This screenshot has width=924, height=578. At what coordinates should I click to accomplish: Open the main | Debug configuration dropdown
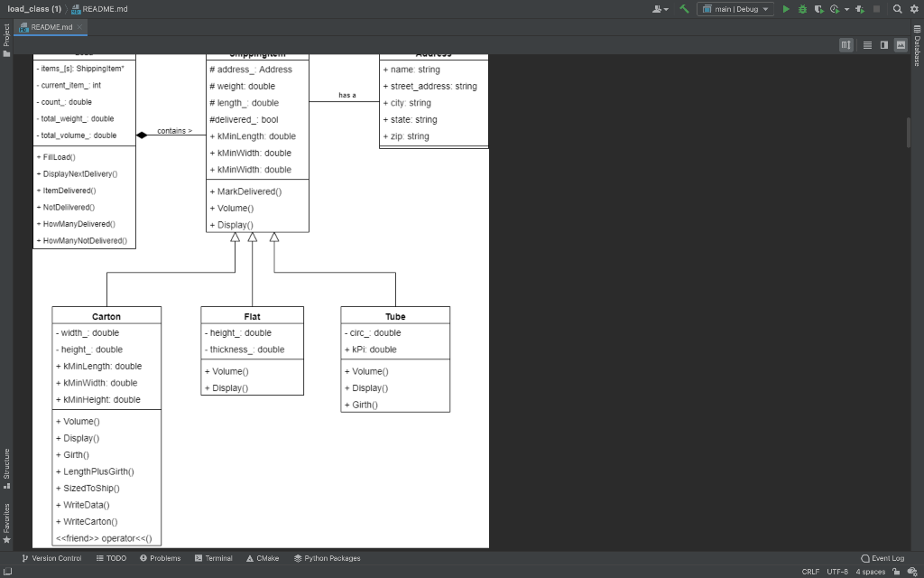pos(735,9)
